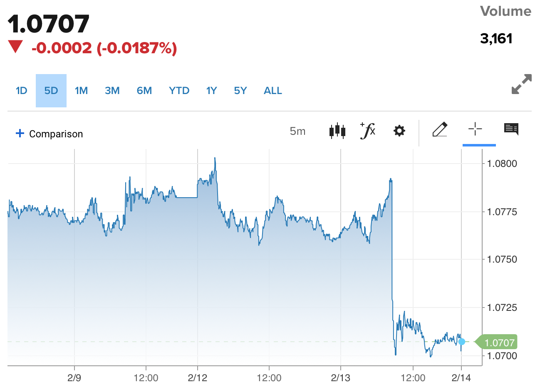Open the candlestick chart type selector
Screen dimensions: 540x392
click(x=337, y=131)
